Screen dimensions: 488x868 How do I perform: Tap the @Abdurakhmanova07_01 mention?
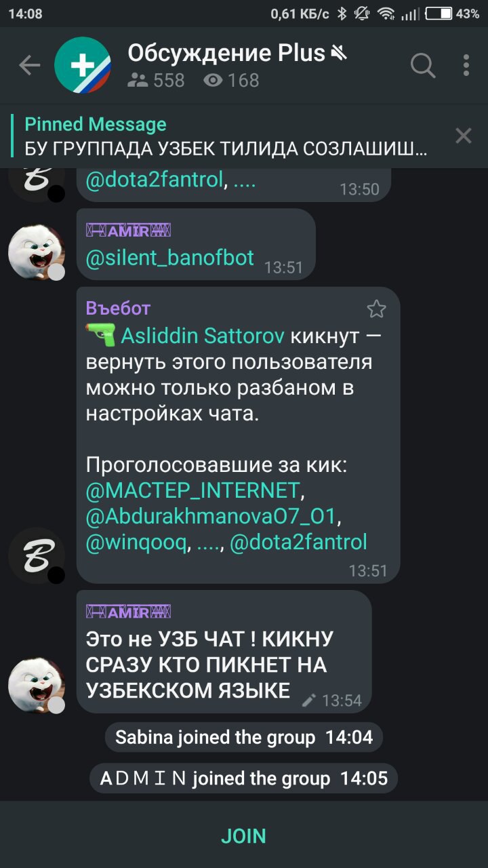tap(211, 516)
